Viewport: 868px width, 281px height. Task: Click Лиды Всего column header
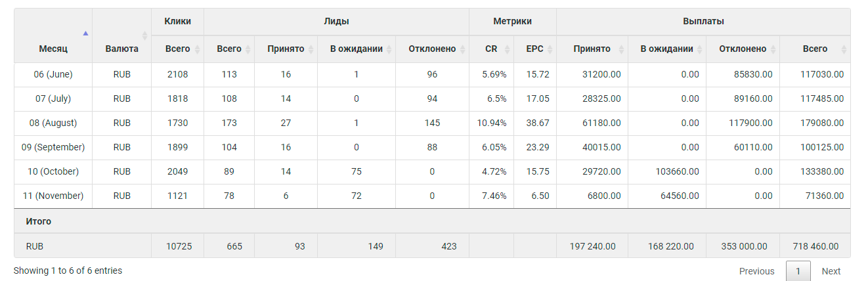(x=229, y=49)
